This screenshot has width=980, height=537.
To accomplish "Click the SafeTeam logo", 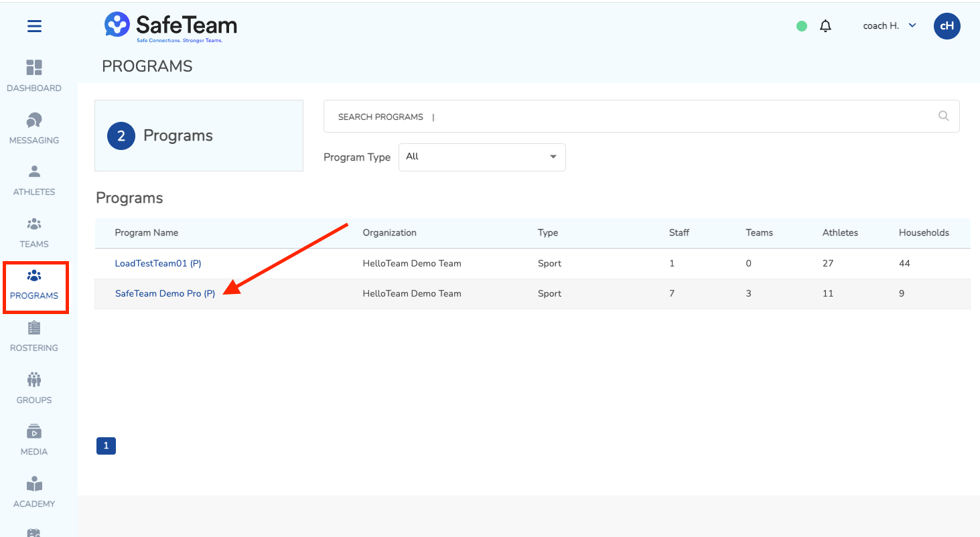I will 171,27.
